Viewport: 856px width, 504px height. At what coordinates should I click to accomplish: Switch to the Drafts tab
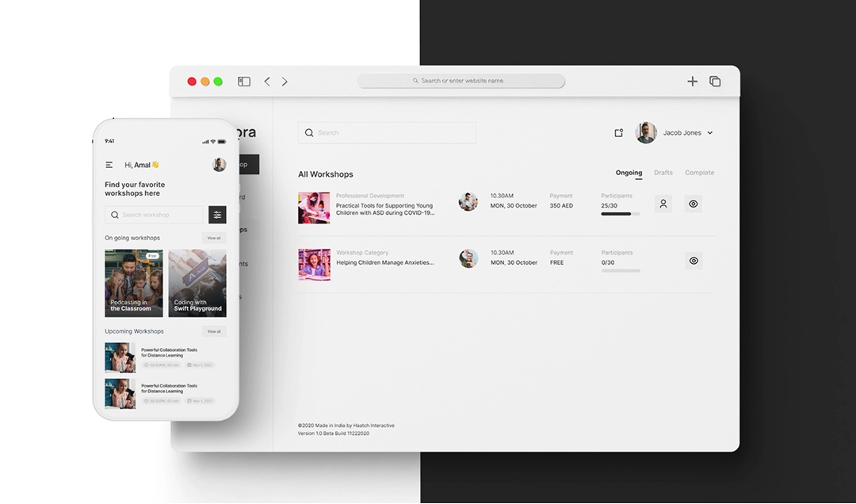(663, 173)
